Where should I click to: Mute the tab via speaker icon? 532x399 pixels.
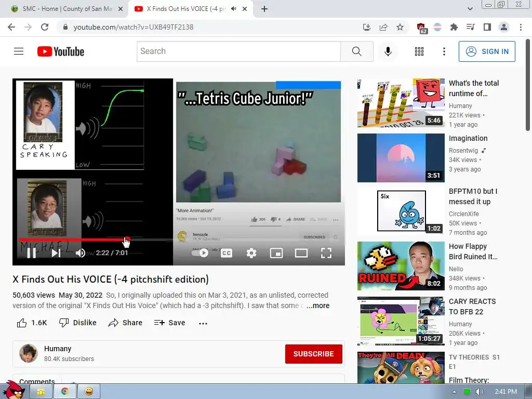pyautogui.click(x=233, y=9)
